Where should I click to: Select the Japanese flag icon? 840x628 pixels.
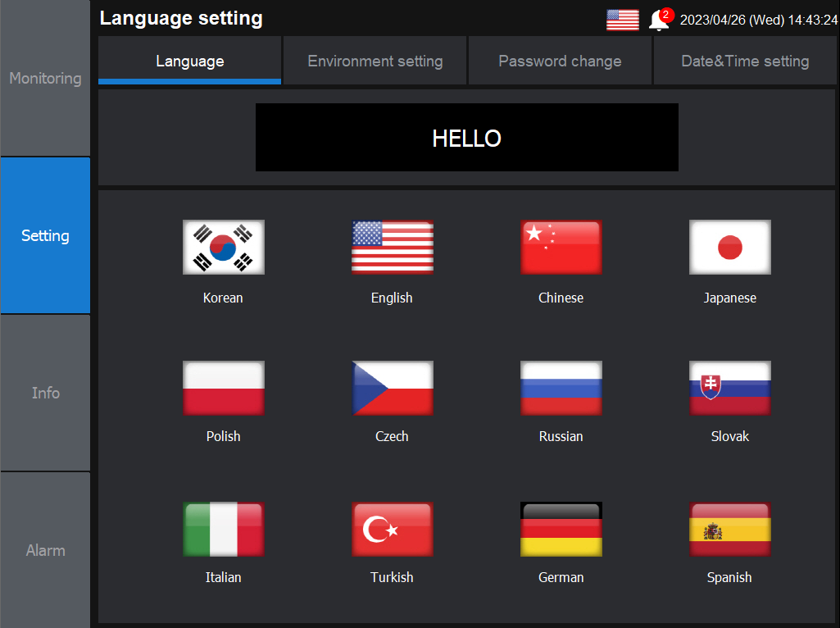pyautogui.click(x=729, y=247)
